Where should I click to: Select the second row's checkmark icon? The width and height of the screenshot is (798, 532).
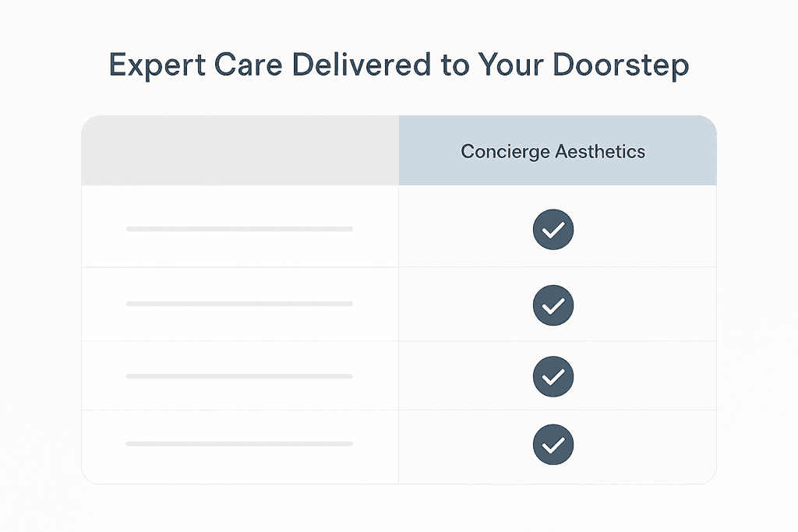pos(553,305)
